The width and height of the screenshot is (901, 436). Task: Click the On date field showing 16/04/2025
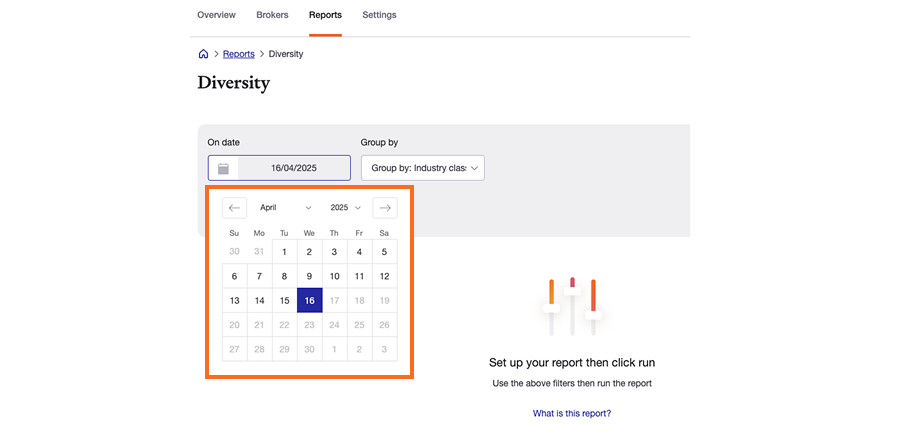279,168
